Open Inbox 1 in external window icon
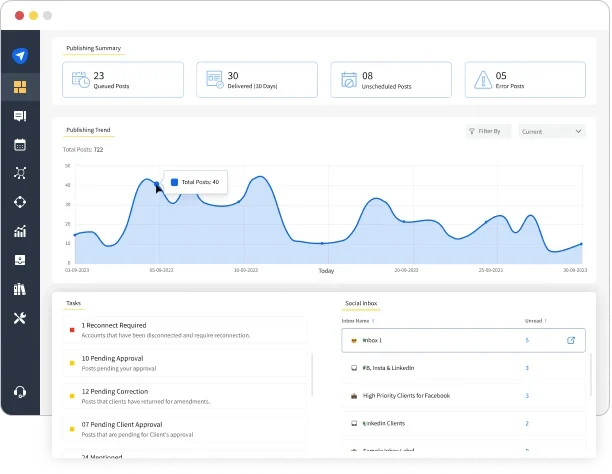The height and width of the screenshot is (474, 612). tap(571, 341)
